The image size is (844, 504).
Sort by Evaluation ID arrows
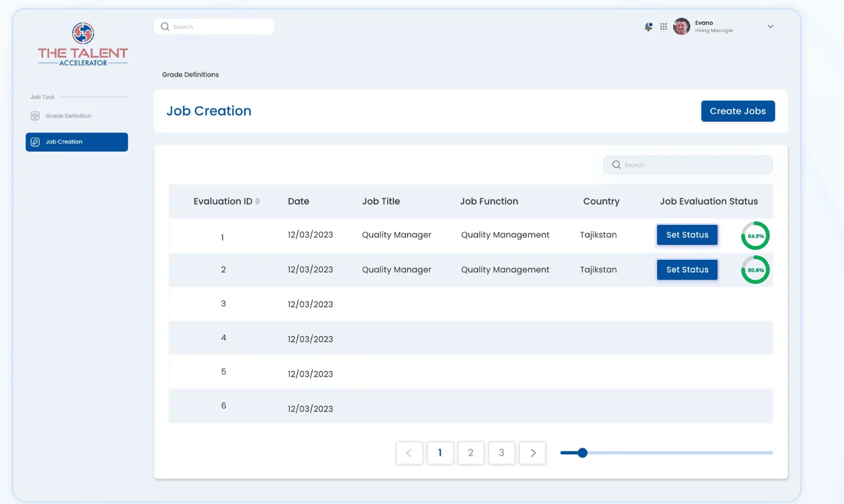point(257,201)
